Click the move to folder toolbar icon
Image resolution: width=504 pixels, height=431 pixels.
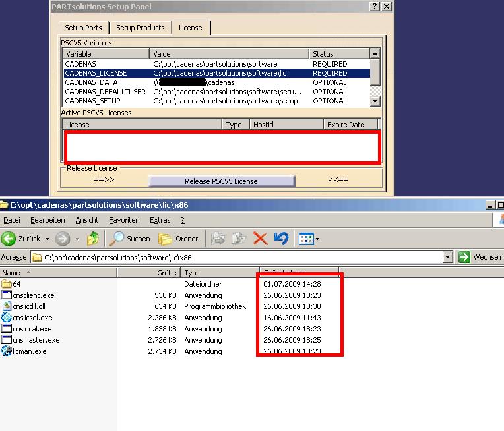click(218, 239)
